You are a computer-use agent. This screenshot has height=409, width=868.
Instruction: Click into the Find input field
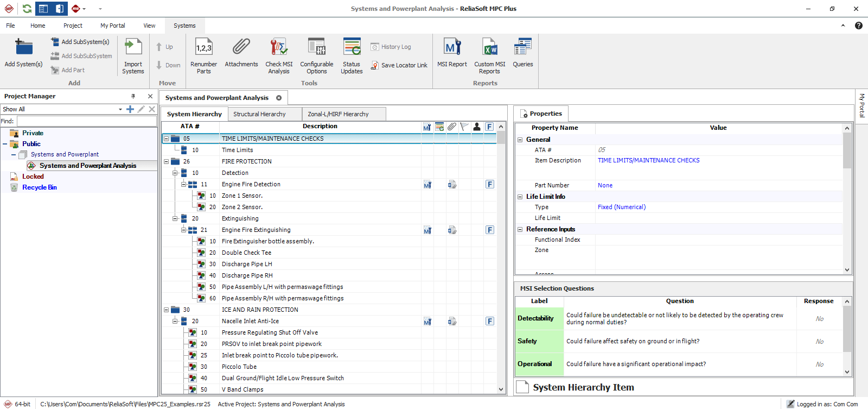click(x=87, y=121)
